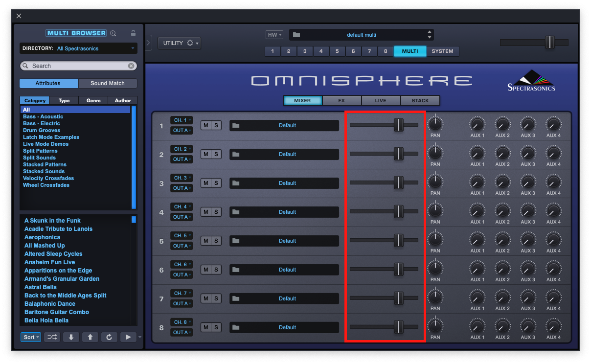Select Astral Bells multi in list
Viewport: 591px width, 364px height.
tap(41, 287)
